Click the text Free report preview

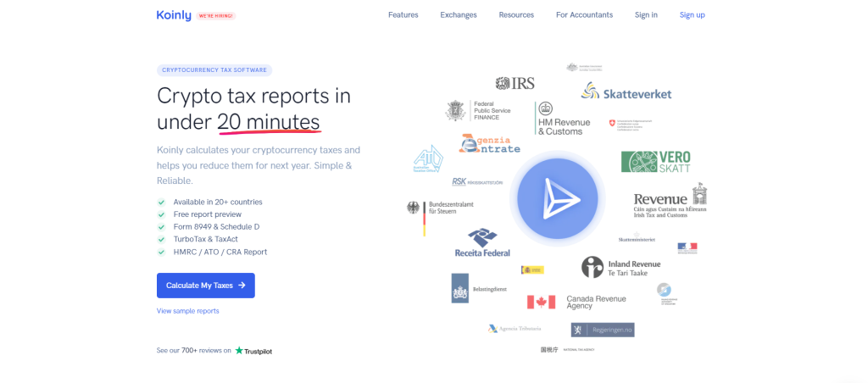[x=208, y=214]
